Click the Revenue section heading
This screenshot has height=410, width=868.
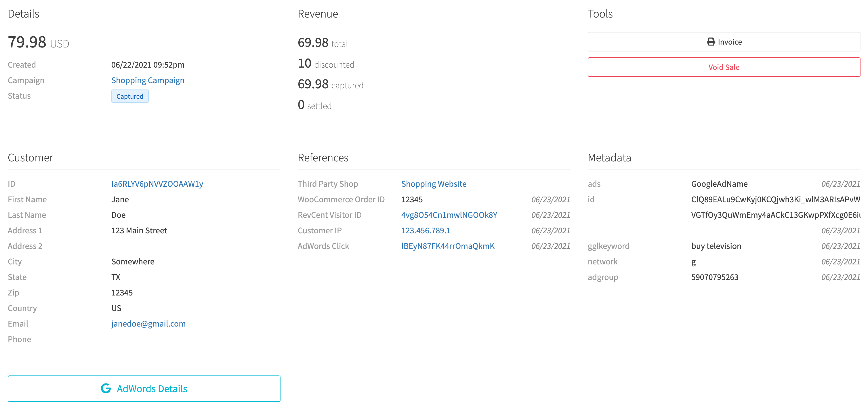coord(318,14)
